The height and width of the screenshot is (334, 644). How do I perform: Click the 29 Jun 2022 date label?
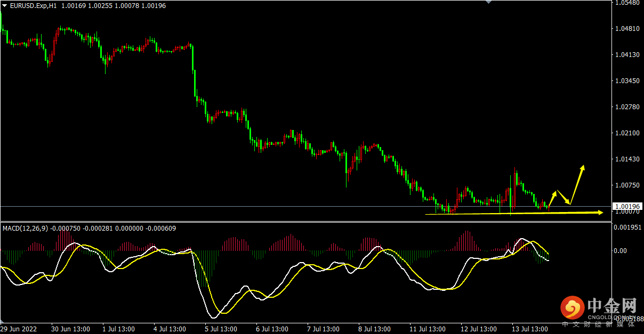[19, 329]
